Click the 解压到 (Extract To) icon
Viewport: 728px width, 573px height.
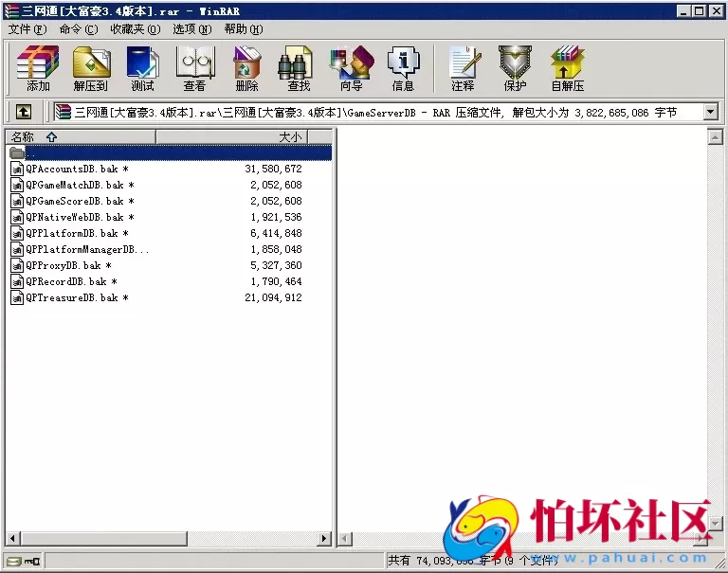click(91, 68)
